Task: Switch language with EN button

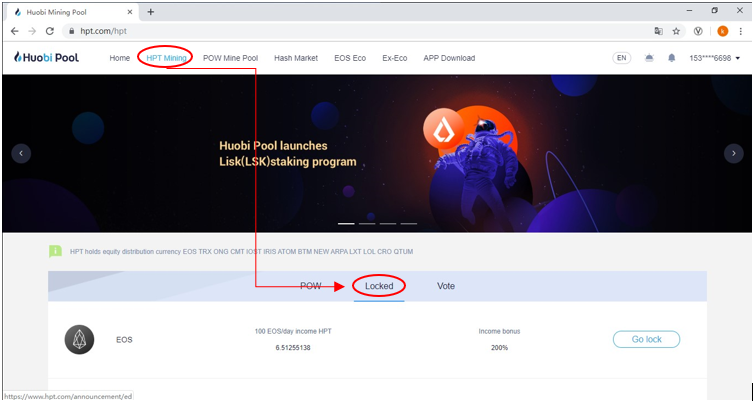Action: click(x=621, y=58)
